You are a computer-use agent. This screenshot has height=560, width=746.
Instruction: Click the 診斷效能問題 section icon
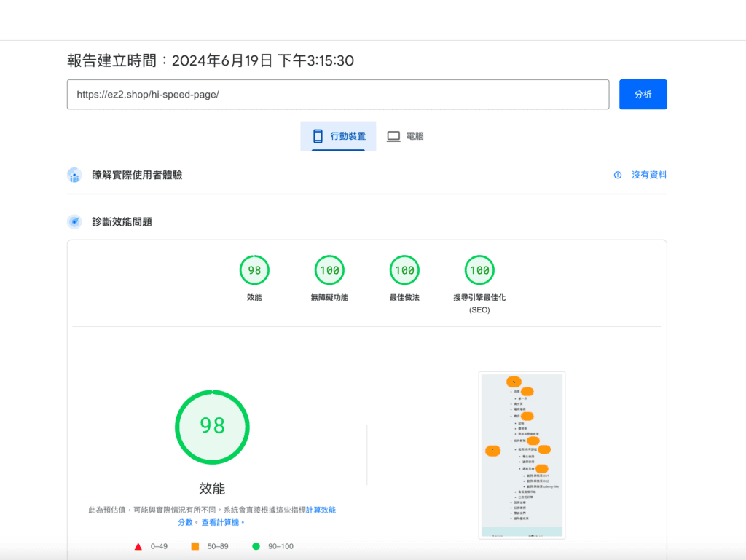[x=74, y=222]
